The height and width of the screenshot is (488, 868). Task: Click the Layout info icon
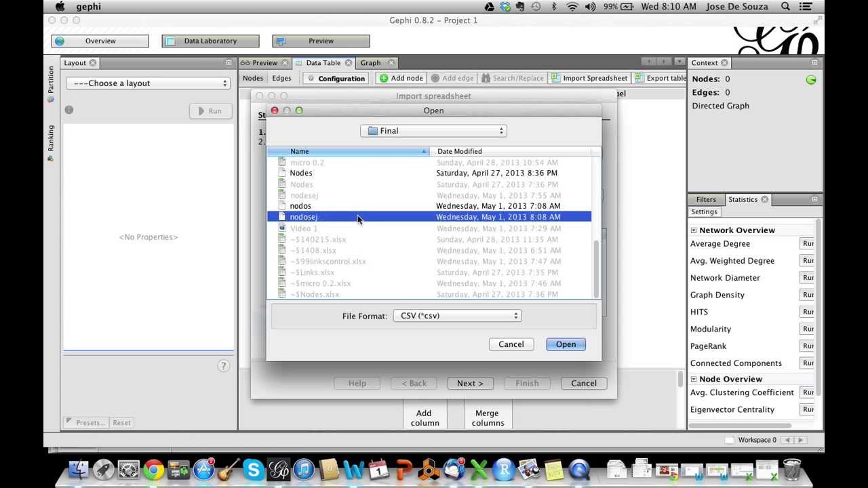68,110
